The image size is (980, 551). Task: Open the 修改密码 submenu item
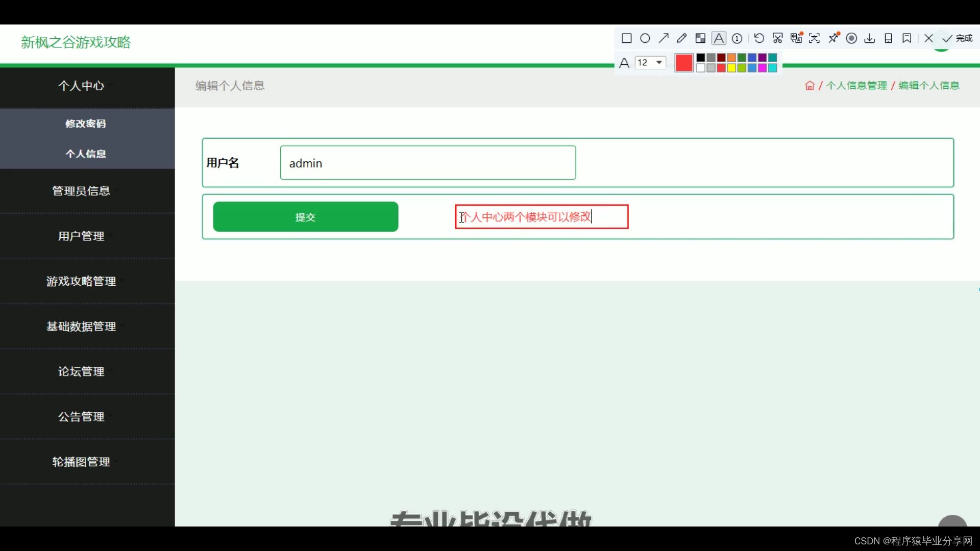[85, 123]
